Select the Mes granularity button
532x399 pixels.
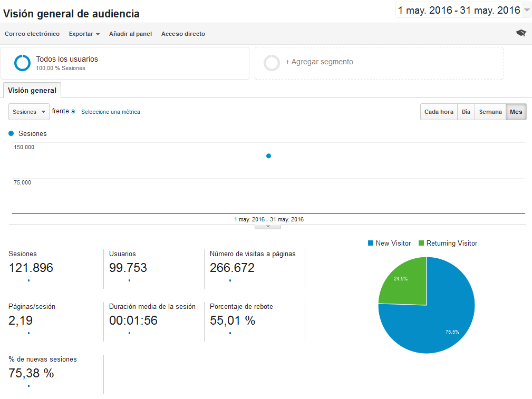point(516,112)
